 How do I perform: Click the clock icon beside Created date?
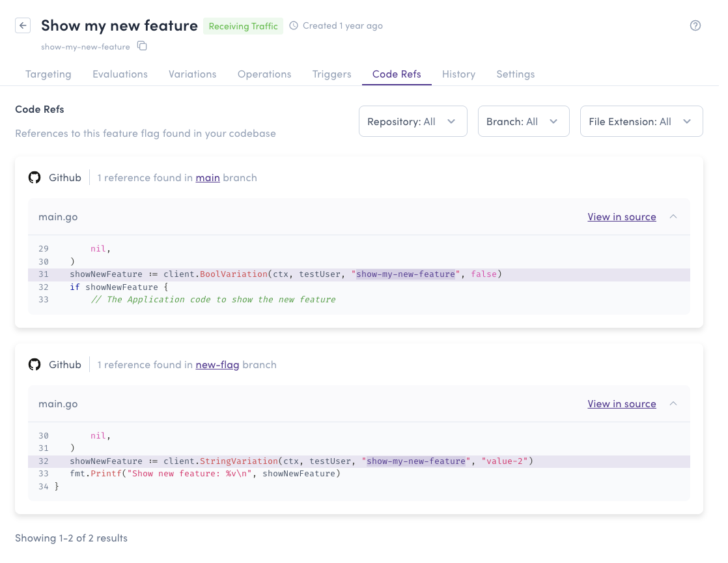[294, 26]
